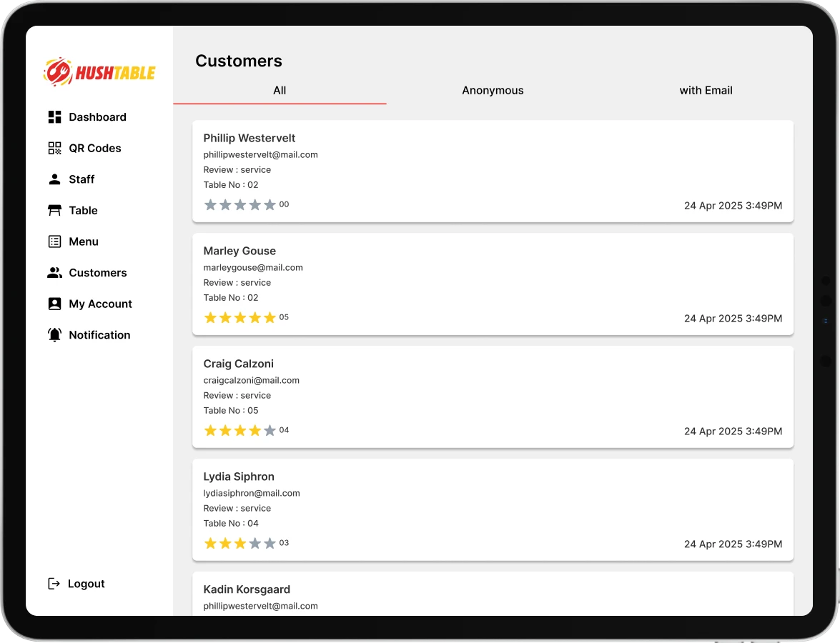Click the Table furniture icon
The image size is (840, 643).
[x=54, y=210]
